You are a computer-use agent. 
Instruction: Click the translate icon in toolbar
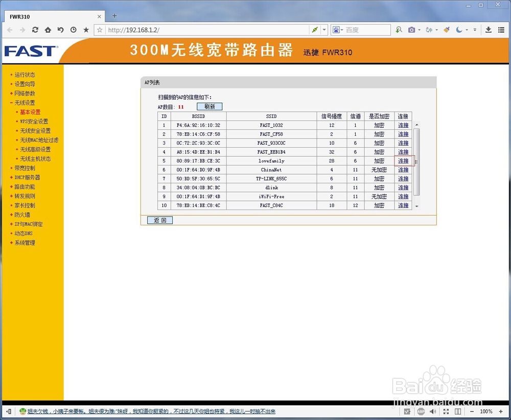429,30
